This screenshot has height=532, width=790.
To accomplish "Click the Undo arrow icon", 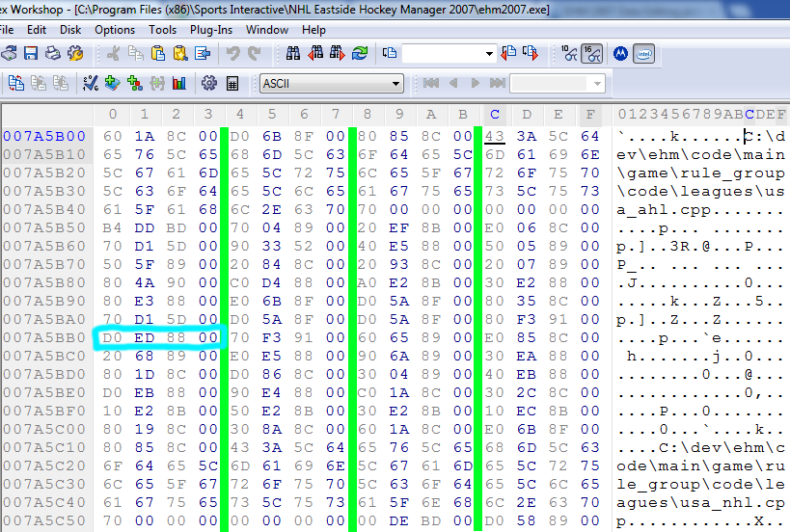I will (x=232, y=53).
